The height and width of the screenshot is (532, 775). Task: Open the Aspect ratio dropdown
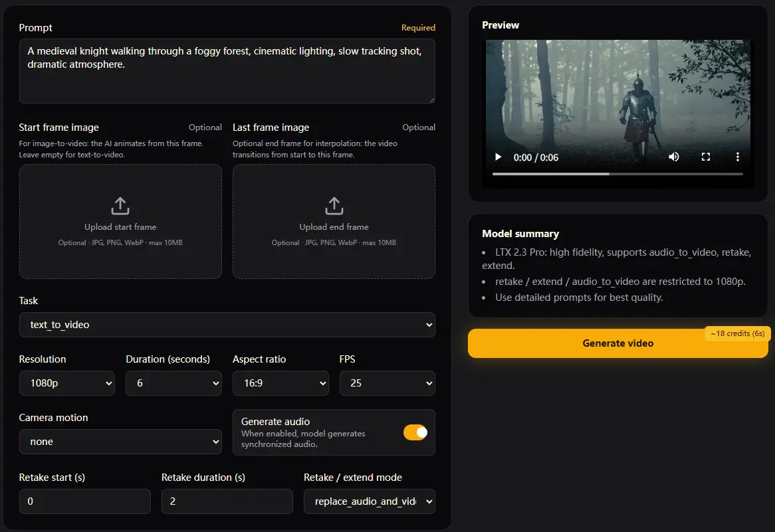tap(280, 383)
